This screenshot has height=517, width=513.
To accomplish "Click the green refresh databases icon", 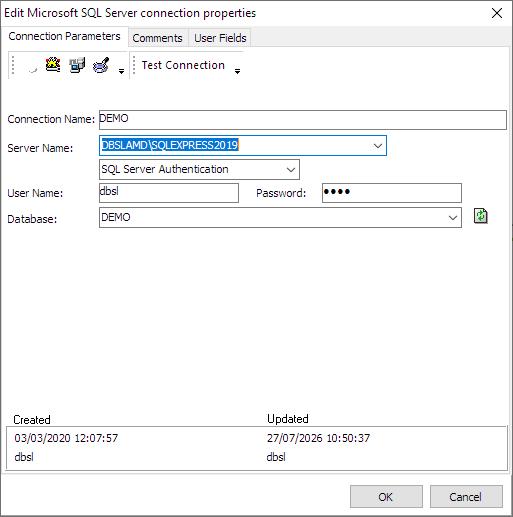I will tap(480, 216).
